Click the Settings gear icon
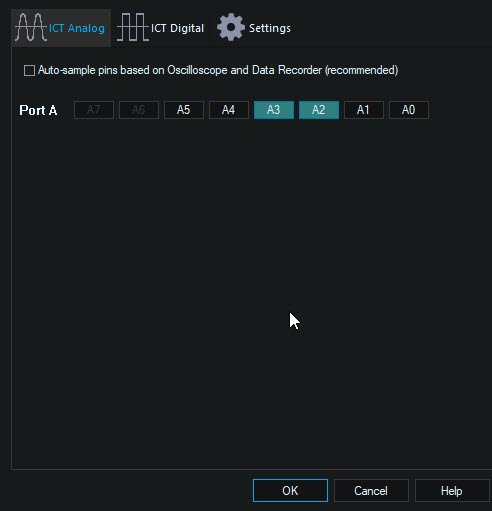This screenshot has width=492, height=511. 231,27
